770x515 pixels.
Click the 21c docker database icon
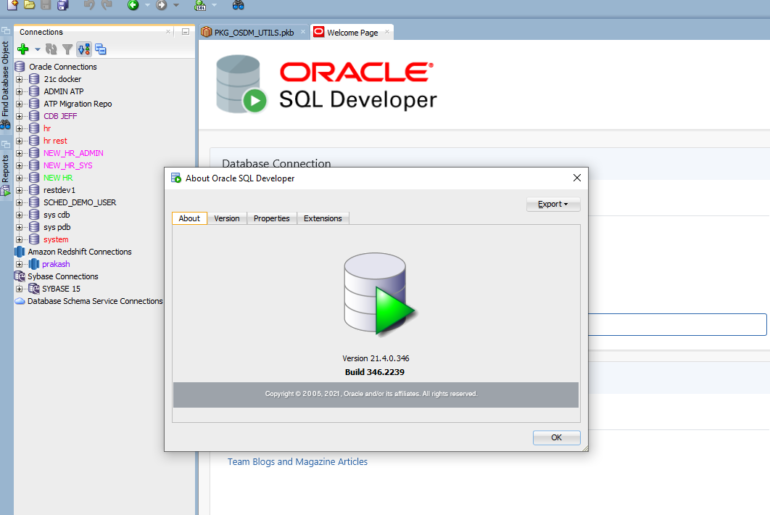pos(34,79)
